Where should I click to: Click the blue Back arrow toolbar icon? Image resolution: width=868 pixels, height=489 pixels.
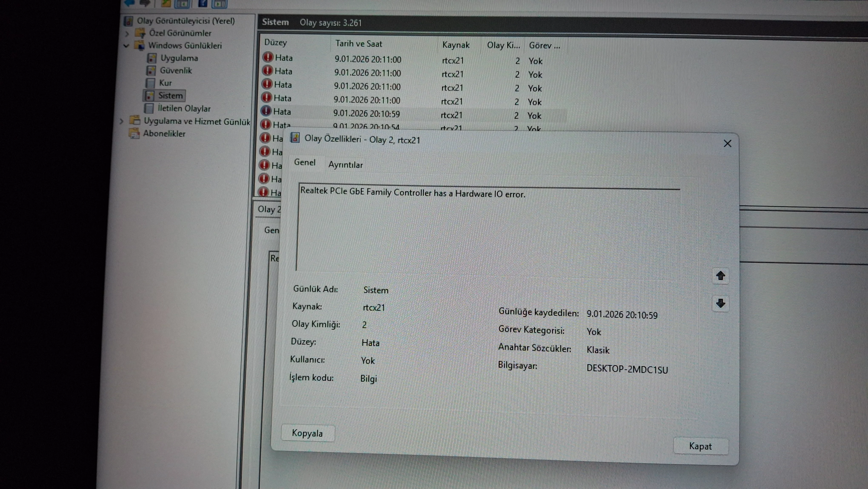(130, 3)
